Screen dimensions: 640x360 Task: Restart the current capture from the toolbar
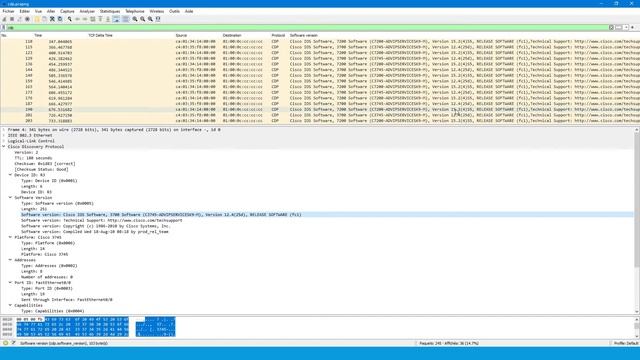point(19,19)
